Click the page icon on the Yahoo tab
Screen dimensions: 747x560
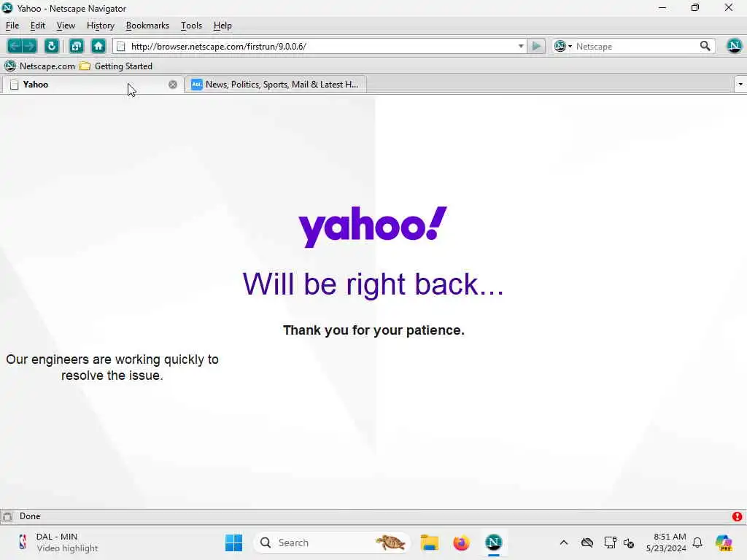pos(15,85)
